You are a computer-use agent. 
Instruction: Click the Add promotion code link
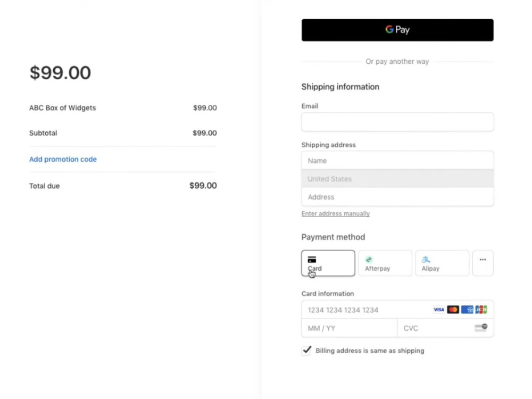tap(63, 159)
